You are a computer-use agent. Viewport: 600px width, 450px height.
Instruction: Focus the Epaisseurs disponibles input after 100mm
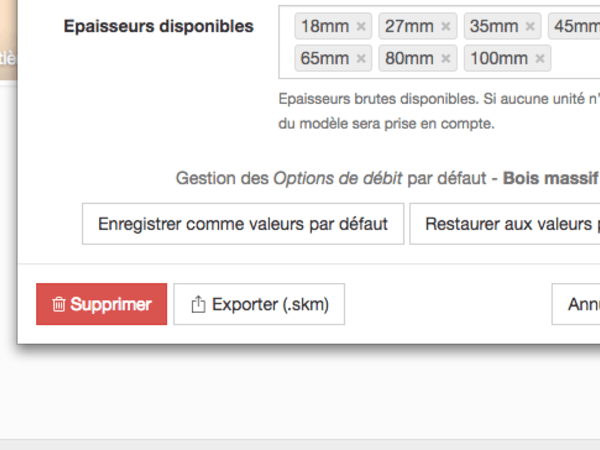point(575,59)
